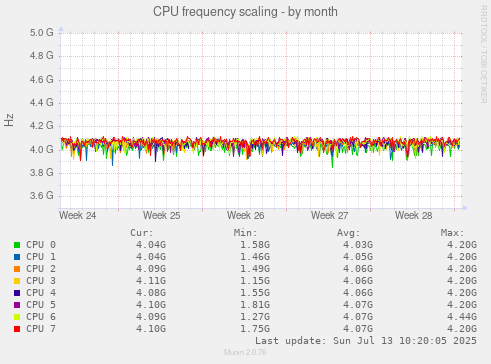The height and width of the screenshot is (364, 491).
Task: Click the '5.0 G' y-axis label
Action: (x=42, y=33)
